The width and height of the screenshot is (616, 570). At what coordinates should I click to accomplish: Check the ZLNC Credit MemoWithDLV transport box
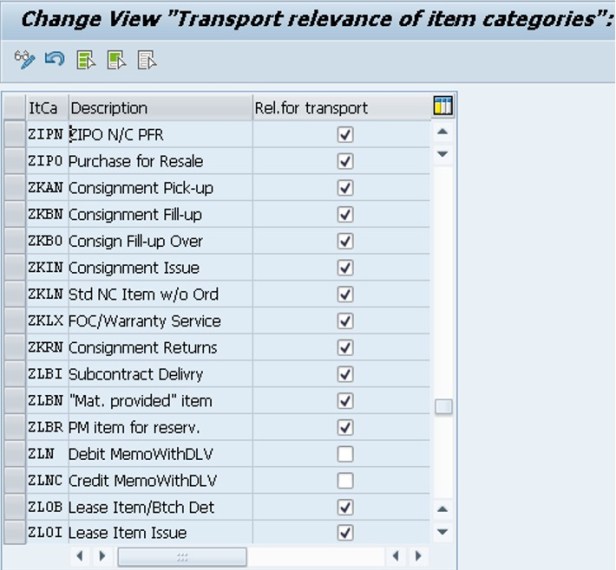tap(345, 481)
